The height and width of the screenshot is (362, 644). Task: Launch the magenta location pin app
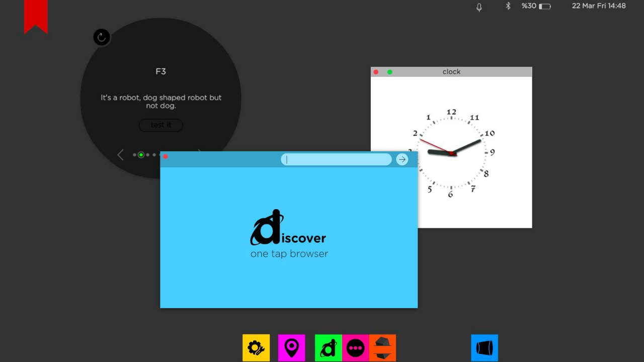(291, 347)
